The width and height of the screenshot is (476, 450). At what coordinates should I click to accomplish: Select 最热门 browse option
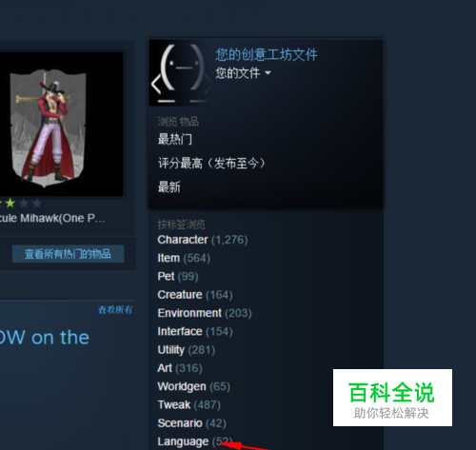(175, 139)
